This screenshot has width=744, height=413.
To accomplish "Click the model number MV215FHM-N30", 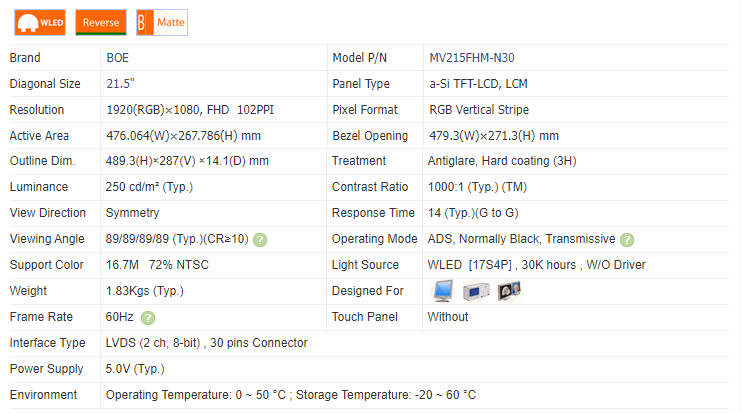I will click(x=472, y=58).
